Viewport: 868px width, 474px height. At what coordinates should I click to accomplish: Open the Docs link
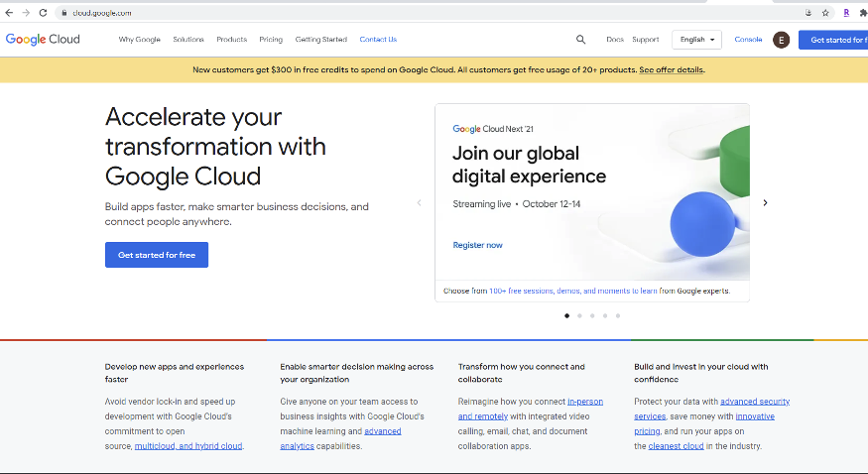(x=615, y=40)
